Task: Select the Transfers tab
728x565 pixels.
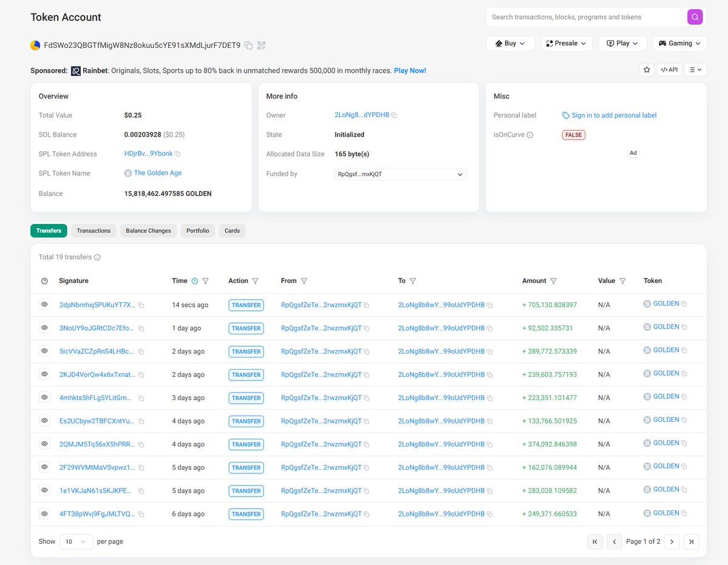Action: (x=49, y=231)
